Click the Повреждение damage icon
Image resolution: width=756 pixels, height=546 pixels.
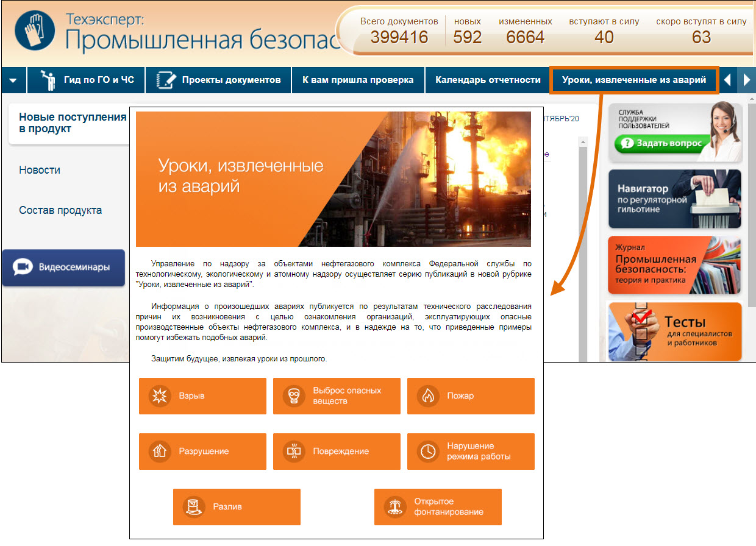[294, 452]
